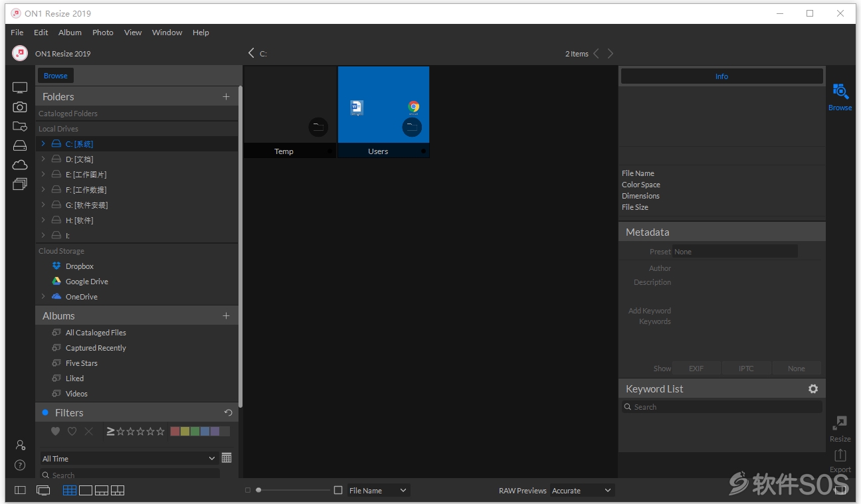Open the Cloud Storage shortcut icon
Screen dimensions: 861x504
(20, 165)
